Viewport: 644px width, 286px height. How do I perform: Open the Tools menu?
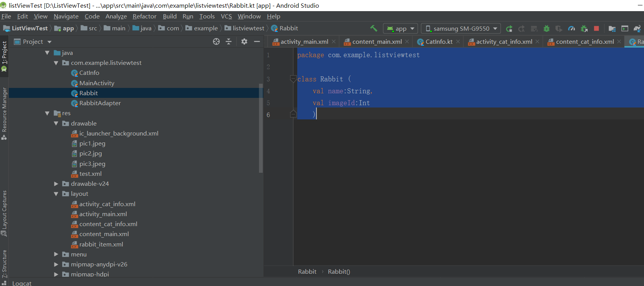click(207, 16)
